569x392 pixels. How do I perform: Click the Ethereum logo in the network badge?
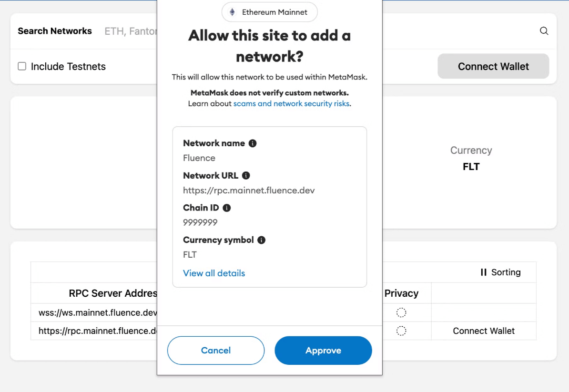click(x=232, y=12)
